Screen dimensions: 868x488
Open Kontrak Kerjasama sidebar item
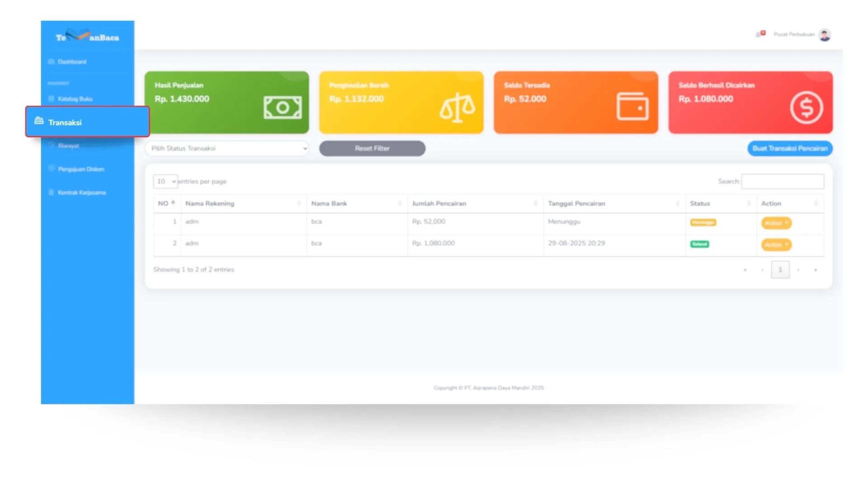81,192
